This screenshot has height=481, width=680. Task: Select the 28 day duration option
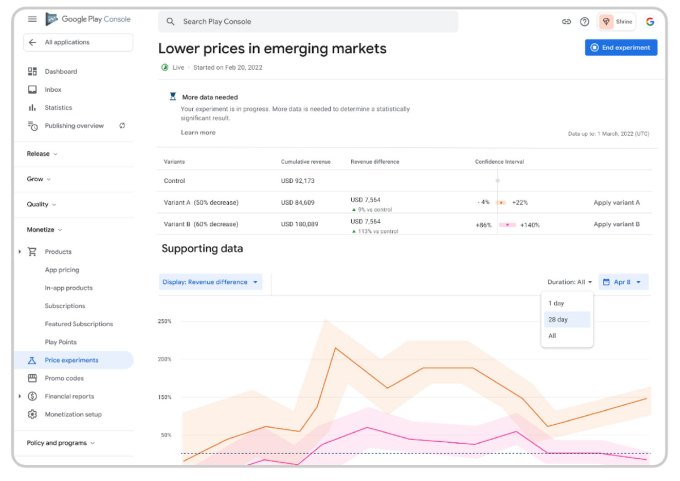pyautogui.click(x=557, y=319)
